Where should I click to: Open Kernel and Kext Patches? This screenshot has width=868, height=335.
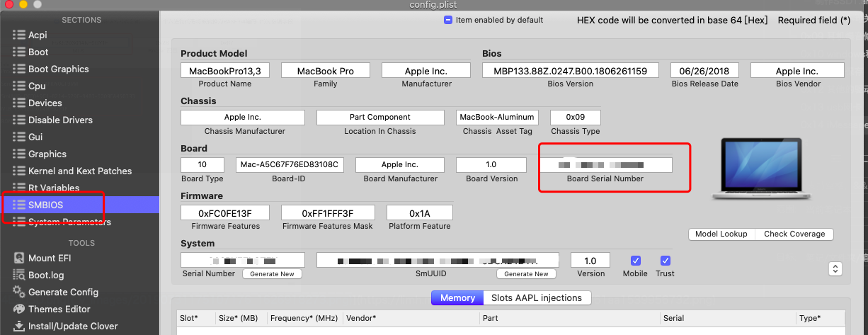click(x=79, y=171)
